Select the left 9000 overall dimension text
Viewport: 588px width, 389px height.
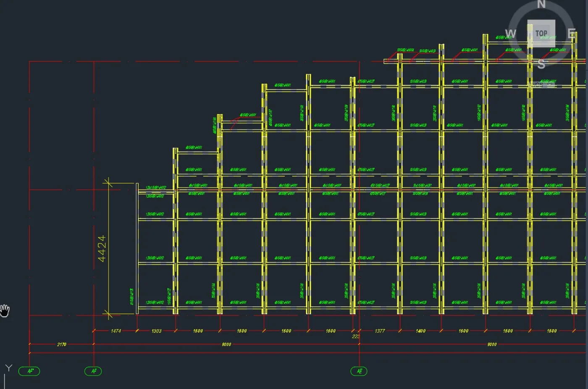[x=226, y=344]
